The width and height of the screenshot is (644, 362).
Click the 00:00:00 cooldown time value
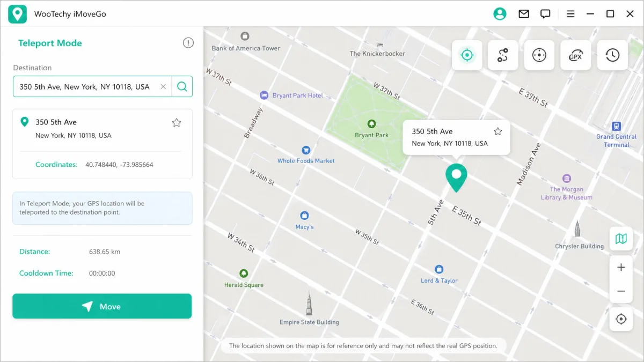[x=102, y=273]
